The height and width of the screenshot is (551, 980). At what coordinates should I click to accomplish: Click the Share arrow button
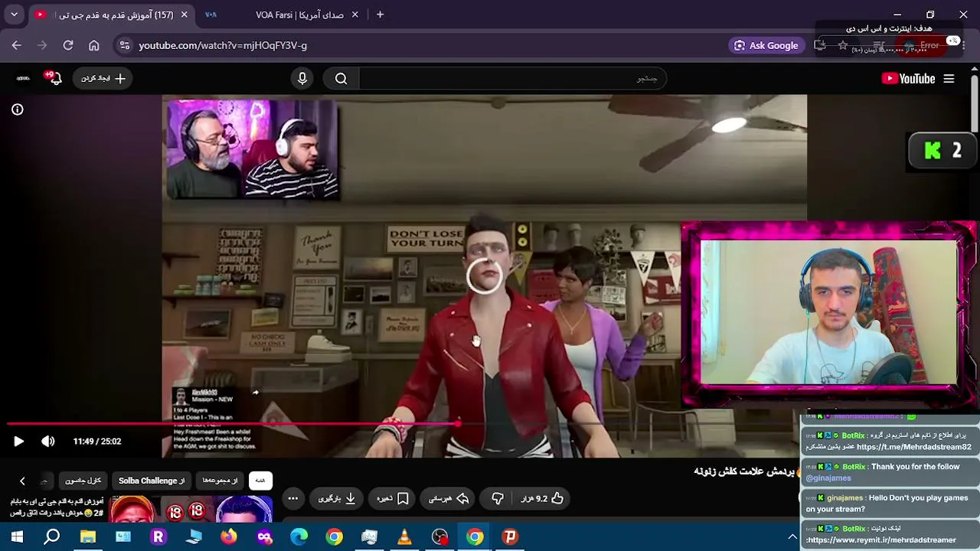tap(449, 498)
